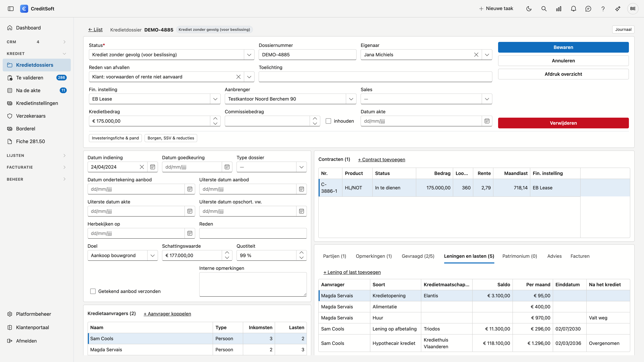Open the search magnifier icon
Image resolution: width=644 pixels, height=362 pixels.
[544, 9]
